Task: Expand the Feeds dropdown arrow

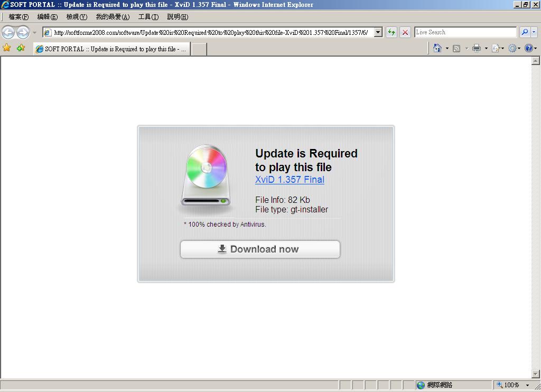Action: point(467,48)
